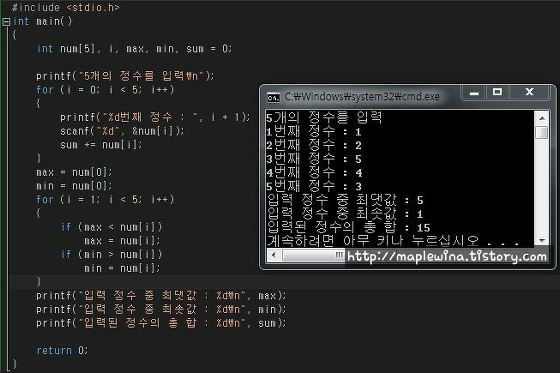Click console line '4번째 정수 : 4'

click(x=314, y=173)
